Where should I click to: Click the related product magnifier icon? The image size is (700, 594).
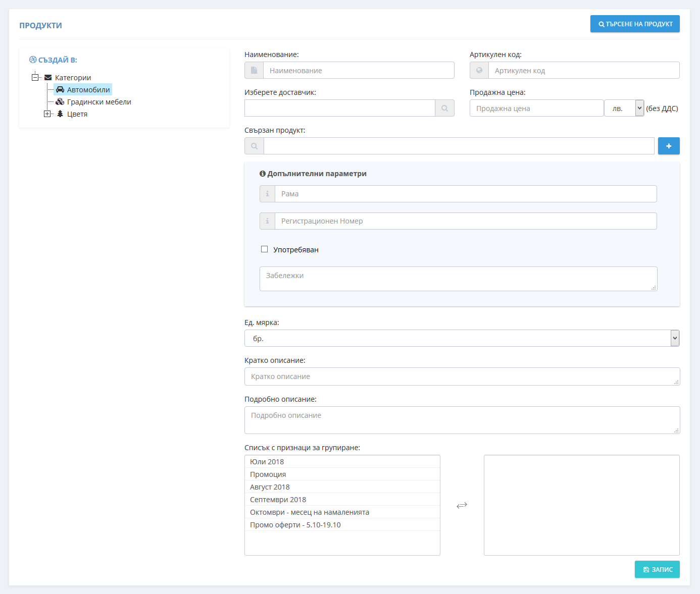tap(254, 146)
